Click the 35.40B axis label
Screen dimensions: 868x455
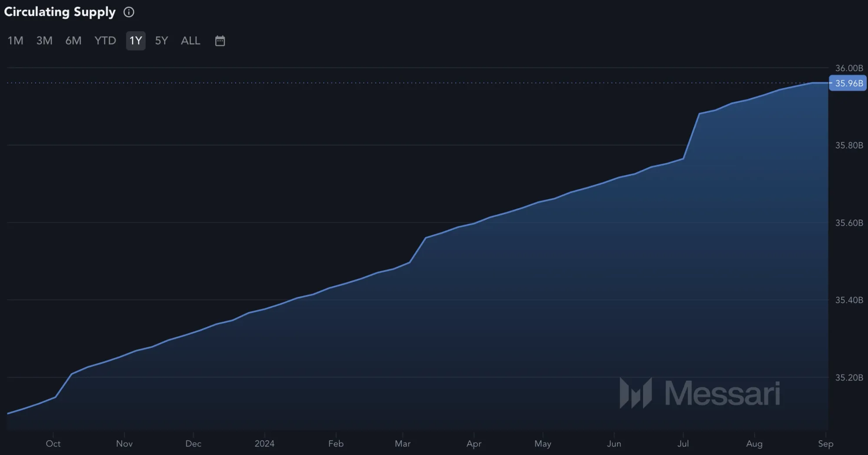click(849, 300)
